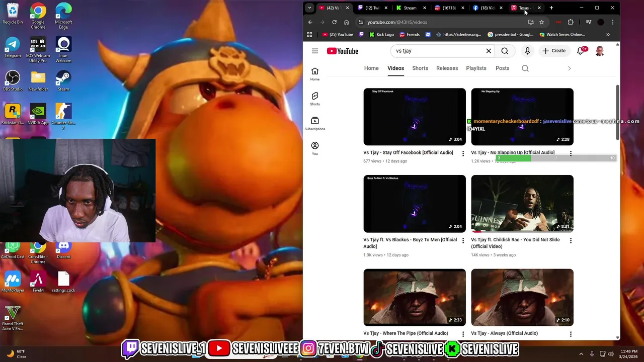Open You page in sidebar
The width and height of the screenshot is (644, 362).
[x=315, y=148]
